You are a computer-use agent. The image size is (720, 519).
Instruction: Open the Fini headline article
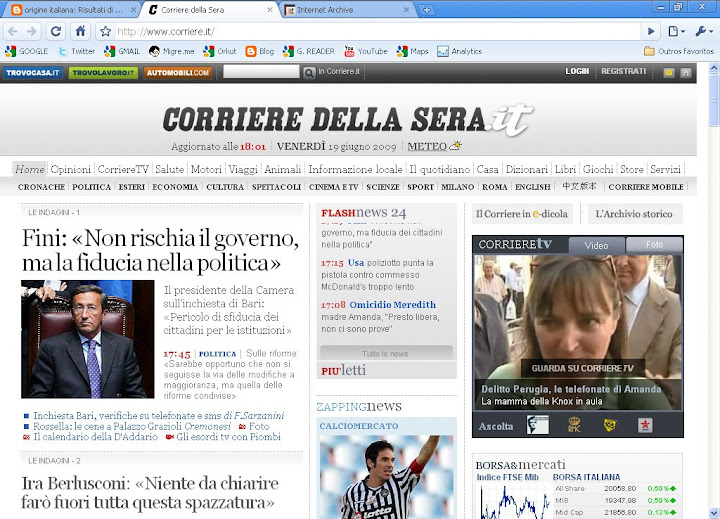(161, 250)
